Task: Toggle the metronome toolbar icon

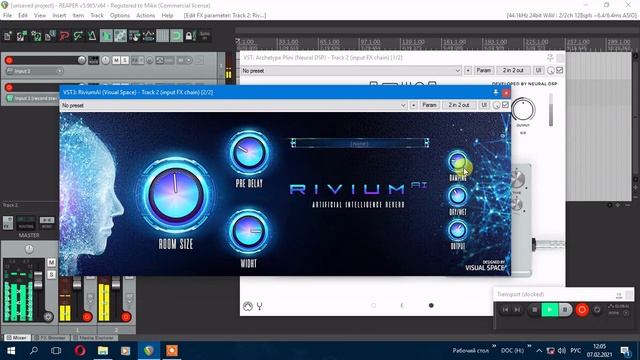Action: (92, 36)
